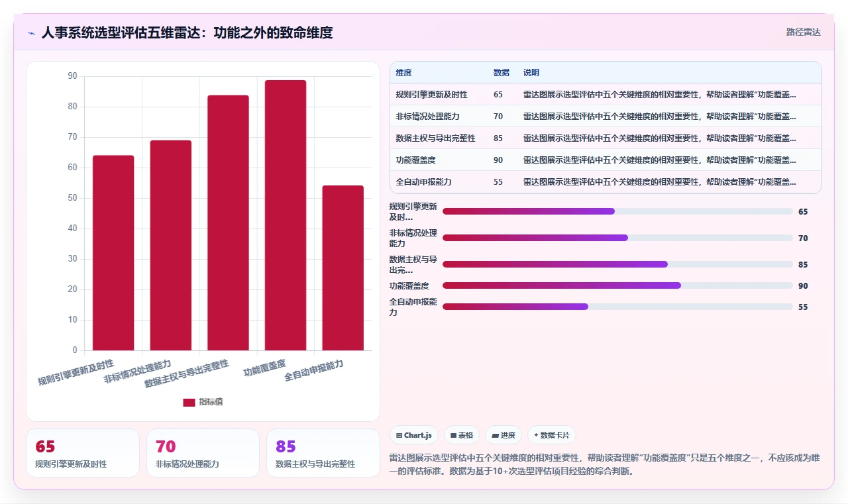Select the 进度 tag

click(x=503, y=435)
